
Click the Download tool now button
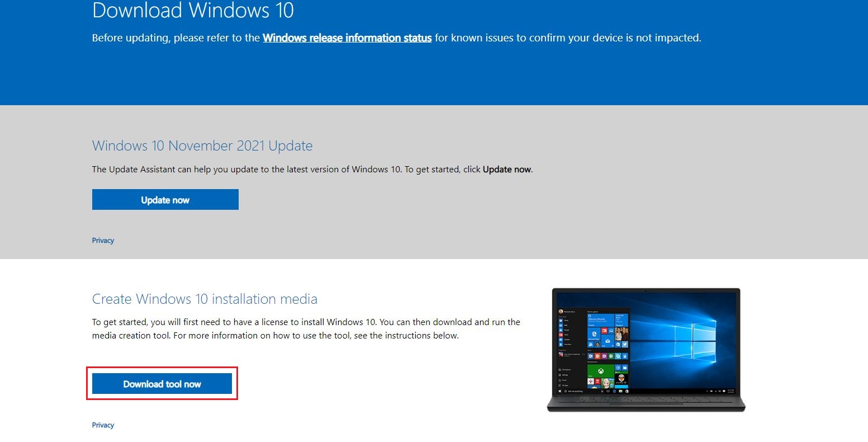click(x=162, y=383)
